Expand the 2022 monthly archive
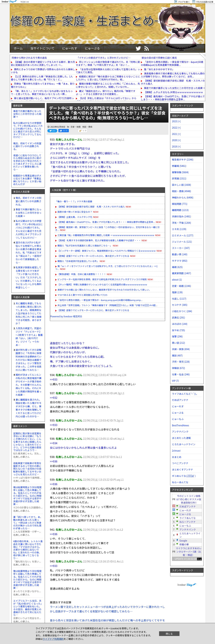 point(176,128)
